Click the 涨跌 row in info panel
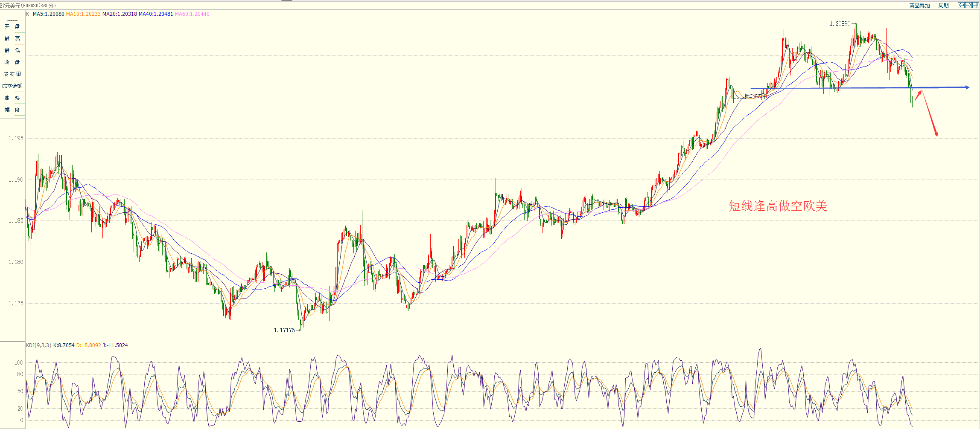Image resolution: width=980 pixels, height=429 pixels. click(12, 98)
